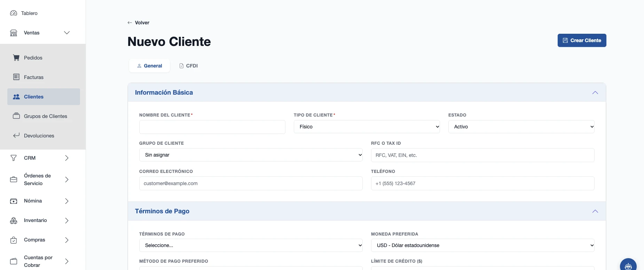Click the Facturas invoice icon
The image size is (644, 270).
coord(16,77)
